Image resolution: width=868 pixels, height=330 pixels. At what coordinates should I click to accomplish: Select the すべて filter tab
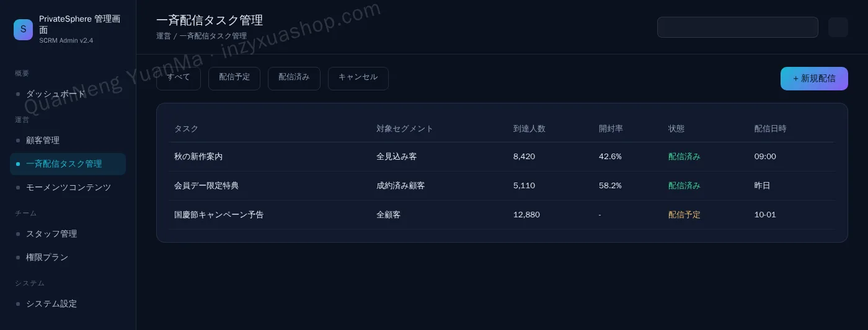[x=179, y=79]
